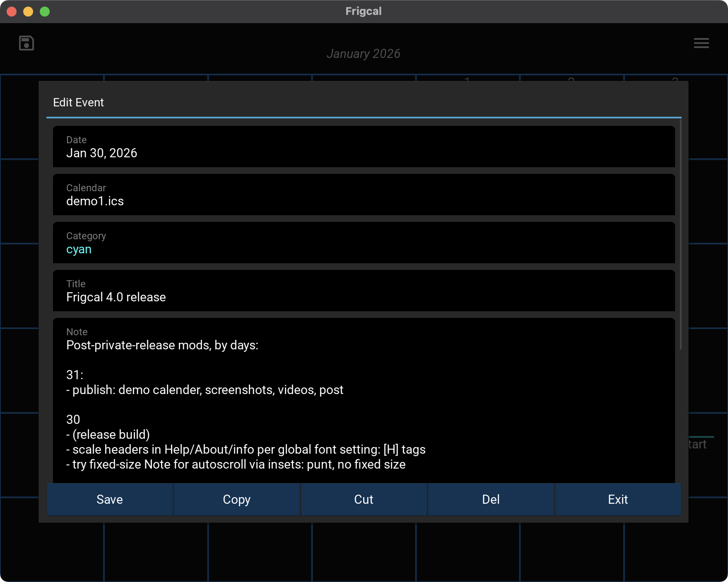Click the dialog's vertical scrollbar
The height and width of the screenshot is (582, 728).
(x=681, y=234)
